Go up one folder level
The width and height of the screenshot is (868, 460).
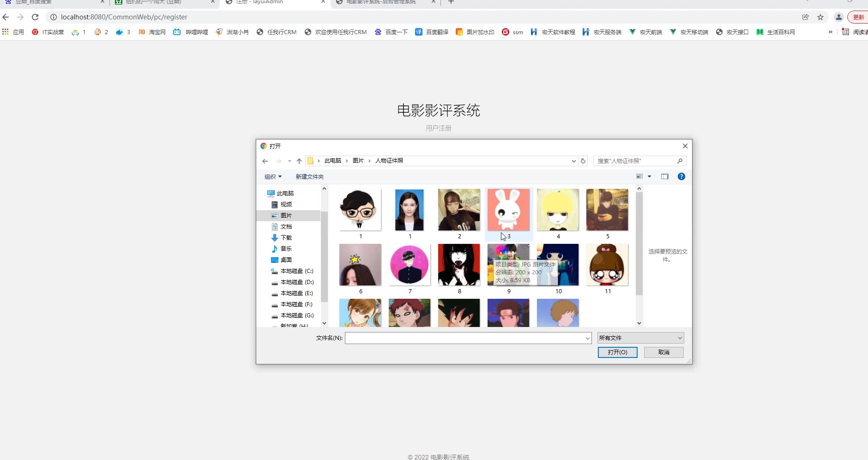tap(299, 161)
